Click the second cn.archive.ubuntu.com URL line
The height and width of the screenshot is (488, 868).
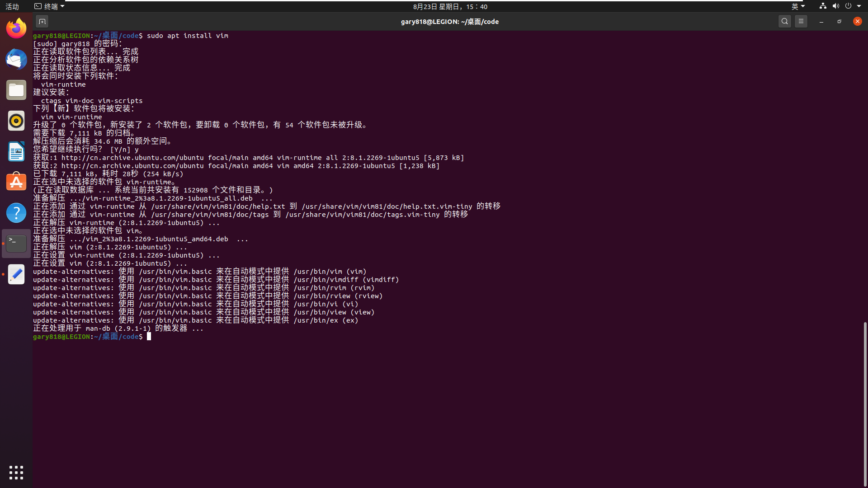click(x=236, y=166)
